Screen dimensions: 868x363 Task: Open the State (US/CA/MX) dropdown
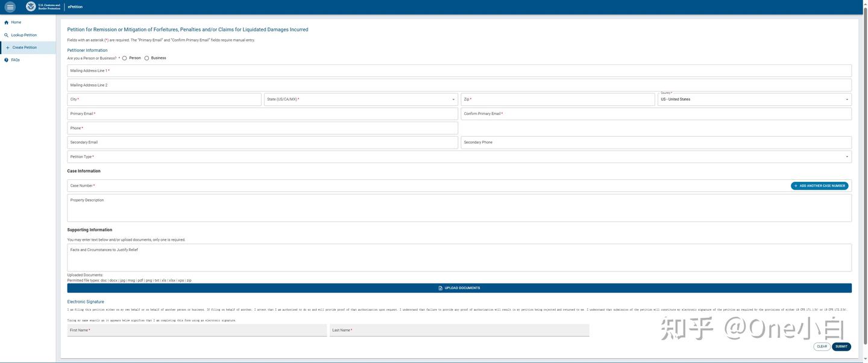tap(361, 99)
